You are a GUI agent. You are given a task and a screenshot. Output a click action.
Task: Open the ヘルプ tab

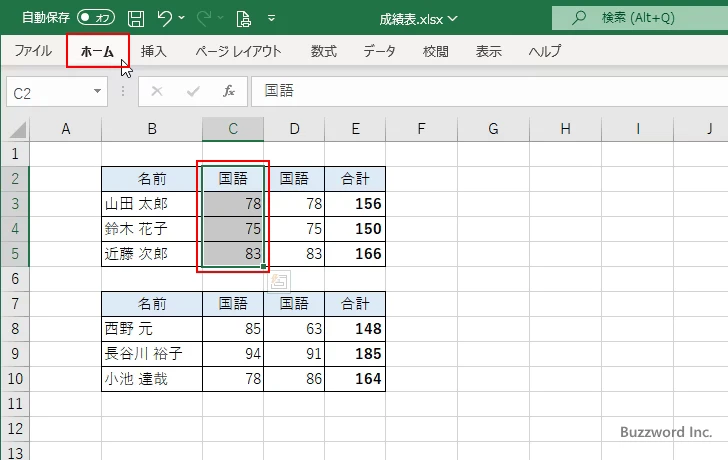pyautogui.click(x=545, y=51)
